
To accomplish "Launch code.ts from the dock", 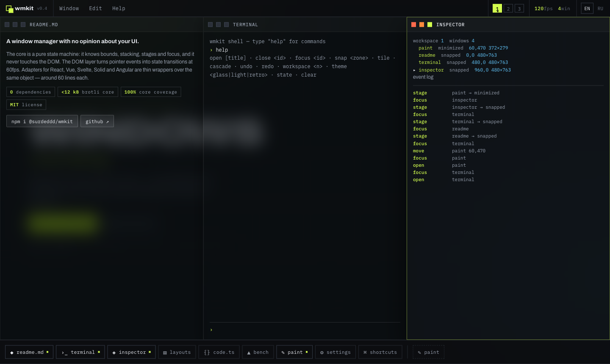I will [219, 352].
